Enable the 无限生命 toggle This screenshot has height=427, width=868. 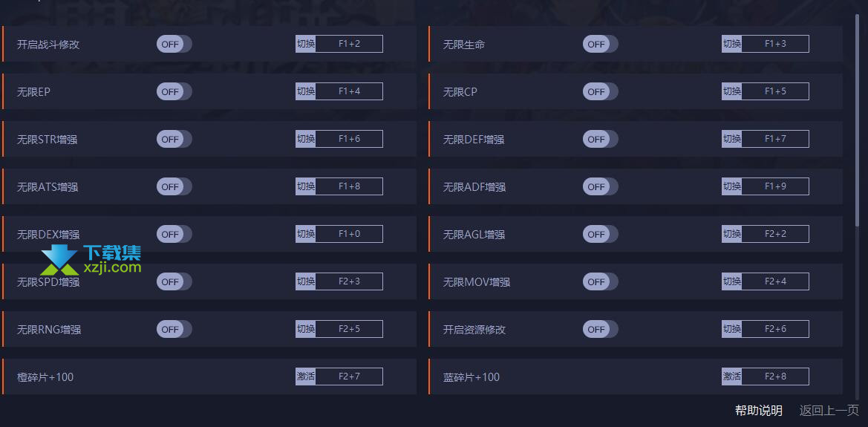click(x=600, y=45)
